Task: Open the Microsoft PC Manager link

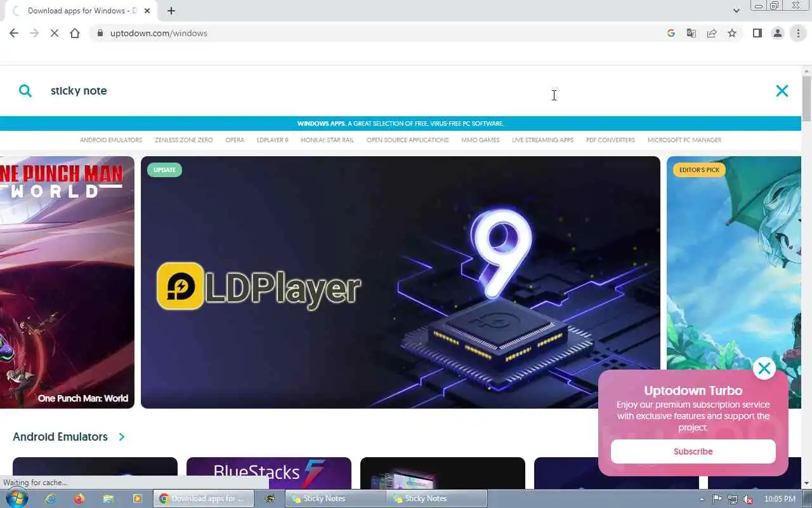Action: 684,140
